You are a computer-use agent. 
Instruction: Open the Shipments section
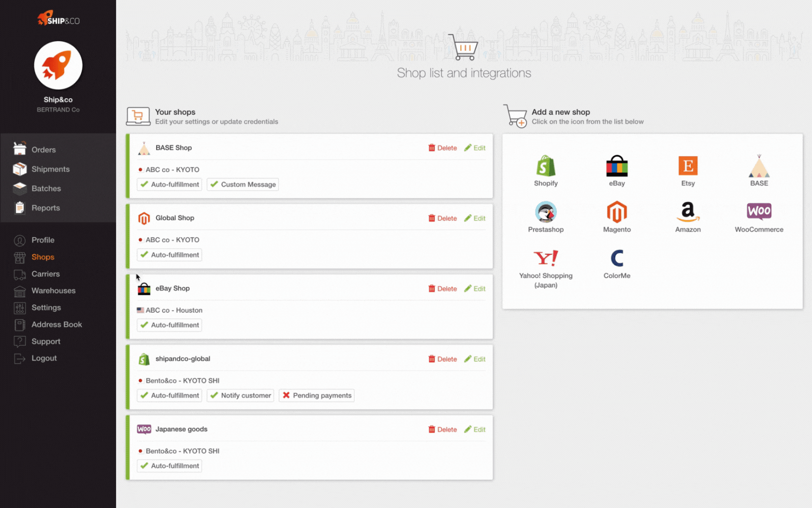tap(50, 169)
